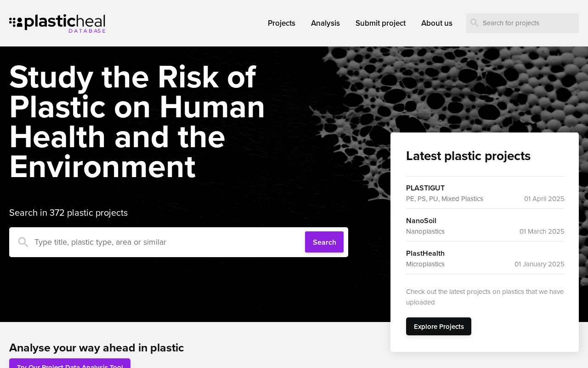Open the Projects menu item

282,23
